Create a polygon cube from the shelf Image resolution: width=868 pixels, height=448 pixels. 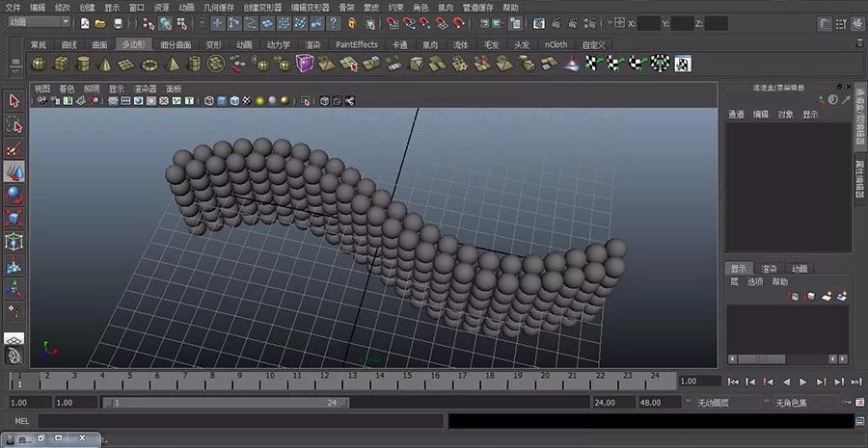(61, 65)
